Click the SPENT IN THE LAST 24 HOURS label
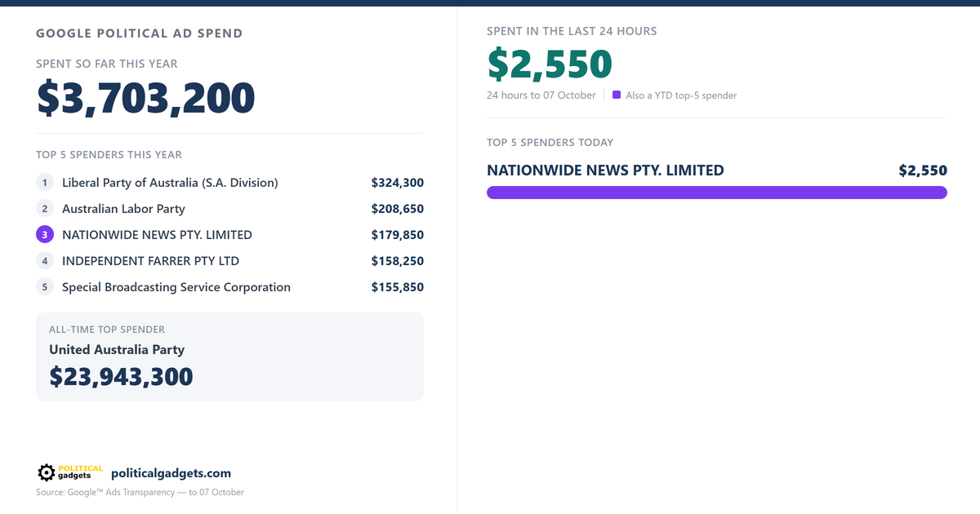This screenshot has height=514, width=980. pos(572,31)
